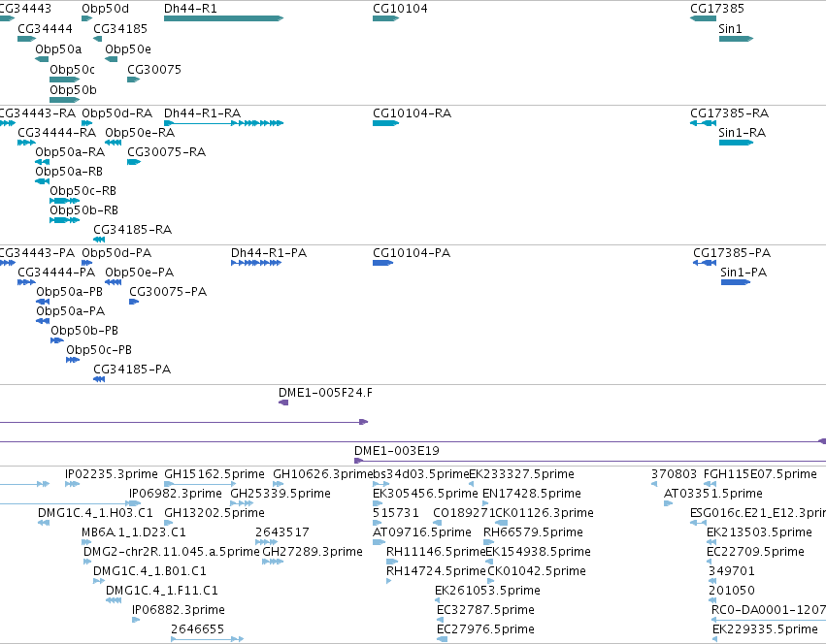Viewport: 826px width, 644px height.
Task: Select the Sin1-PA protein label
Action: coord(743,273)
